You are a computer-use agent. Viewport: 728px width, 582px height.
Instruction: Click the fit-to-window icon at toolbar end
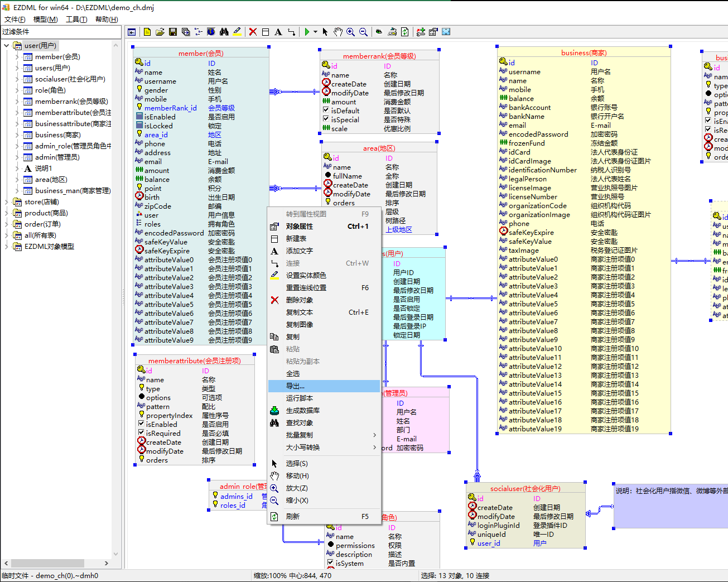coord(446,32)
